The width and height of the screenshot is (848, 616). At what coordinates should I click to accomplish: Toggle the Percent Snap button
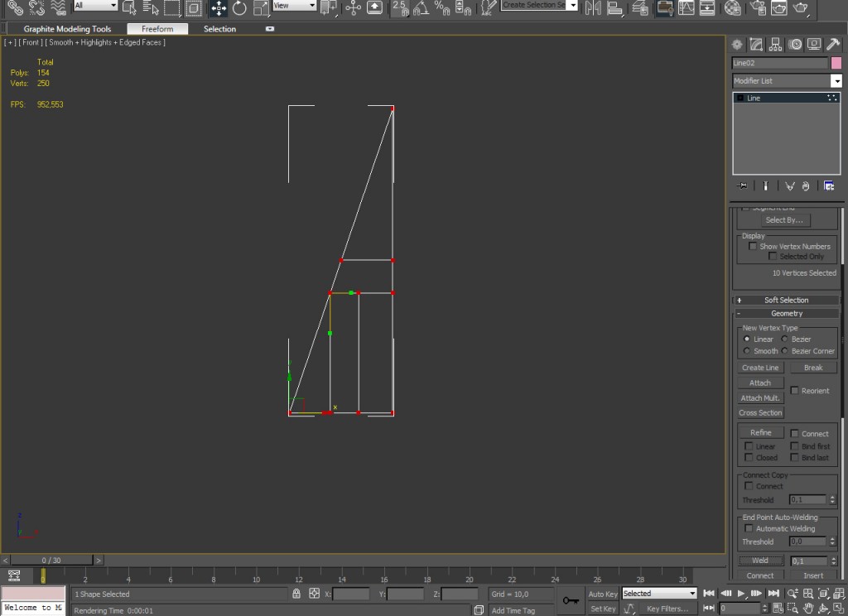point(442,7)
